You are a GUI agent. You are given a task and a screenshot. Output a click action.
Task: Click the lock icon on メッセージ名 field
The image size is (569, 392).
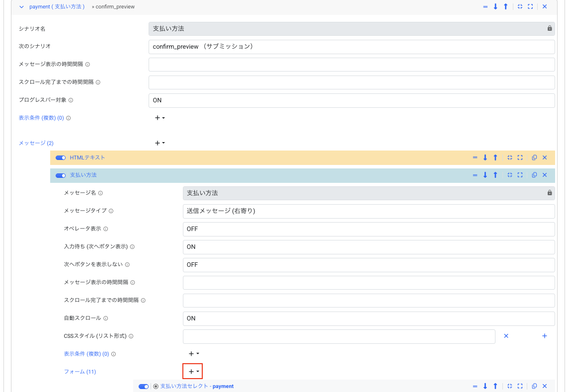click(x=550, y=193)
